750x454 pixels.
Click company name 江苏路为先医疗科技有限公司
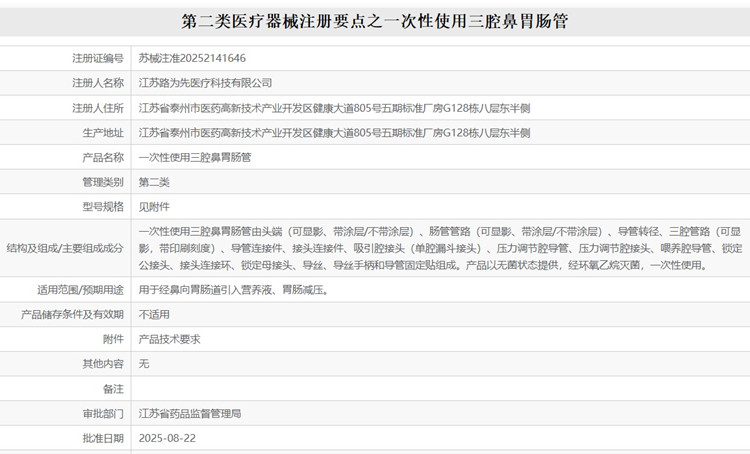tap(204, 83)
